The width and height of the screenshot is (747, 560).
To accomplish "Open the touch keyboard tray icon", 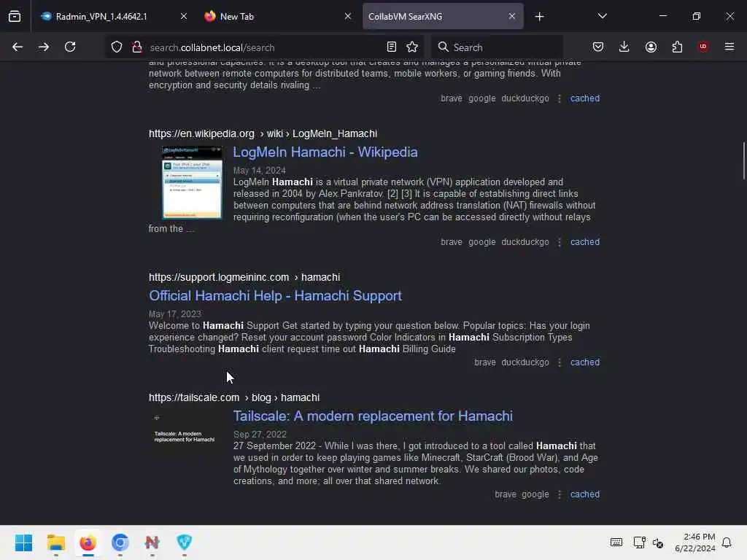I will (x=616, y=542).
